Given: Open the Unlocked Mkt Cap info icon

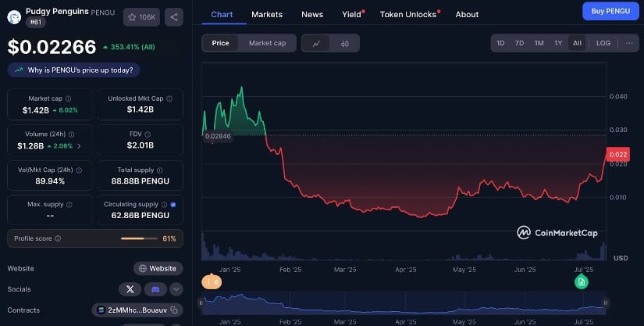Looking at the screenshot, I should pyautogui.click(x=169, y=99).
